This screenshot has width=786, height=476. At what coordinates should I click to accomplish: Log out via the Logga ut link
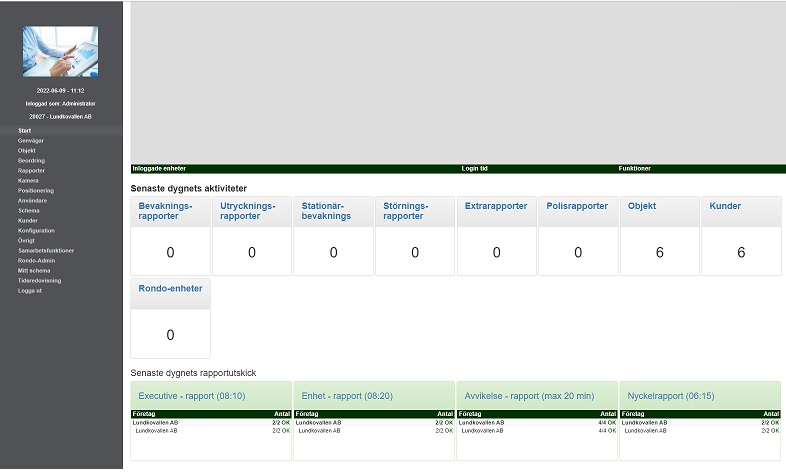coord(30,290)
